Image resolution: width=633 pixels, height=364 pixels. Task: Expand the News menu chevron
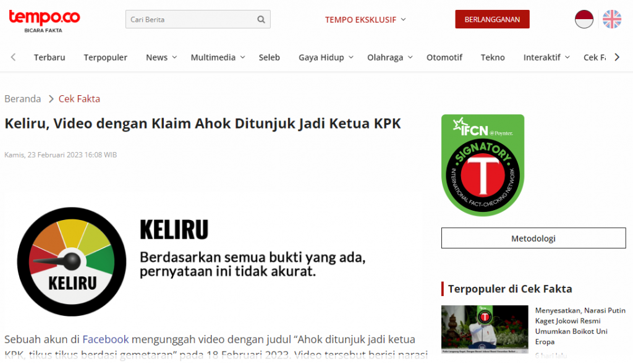[x=174, y=57]
